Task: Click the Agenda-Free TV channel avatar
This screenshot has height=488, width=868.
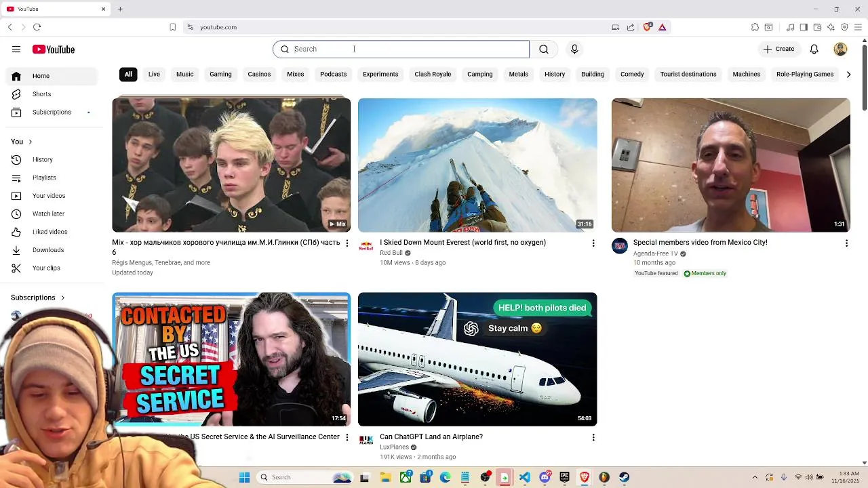Action: coord(620,246)
